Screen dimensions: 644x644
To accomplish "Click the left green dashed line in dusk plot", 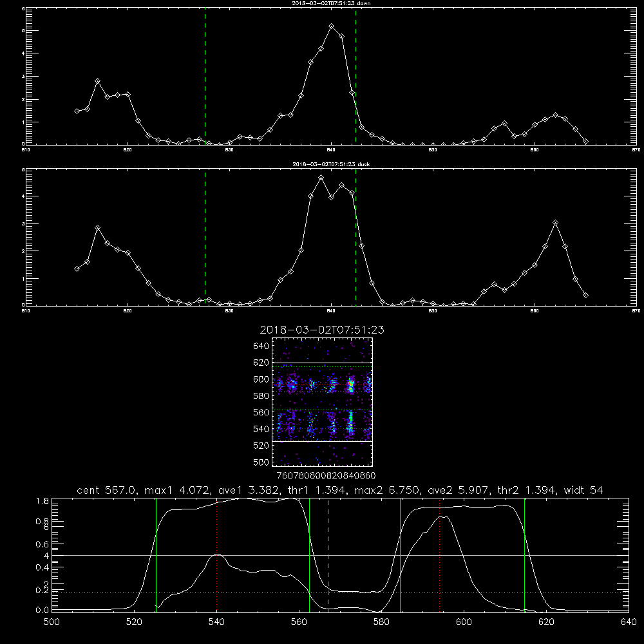I will point(205,237).
